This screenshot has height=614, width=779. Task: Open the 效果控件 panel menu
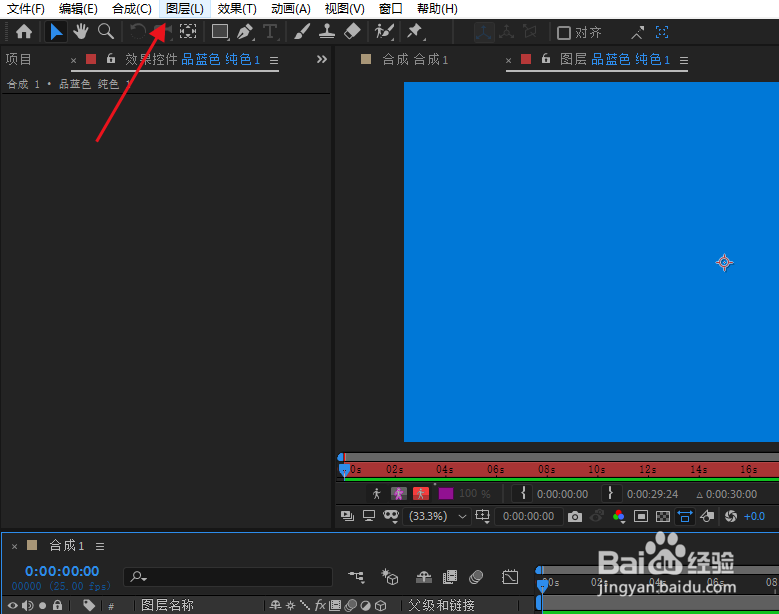[x=274, y=61]
